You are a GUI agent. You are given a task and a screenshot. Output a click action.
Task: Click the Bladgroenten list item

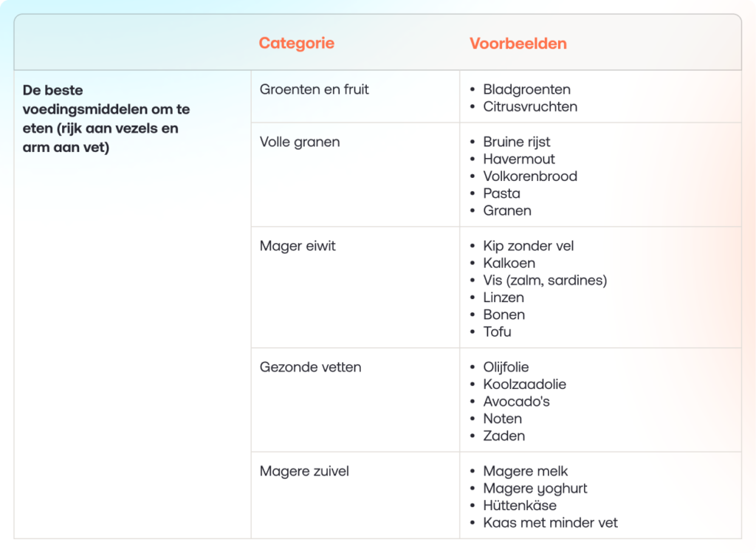pos(526,89)
